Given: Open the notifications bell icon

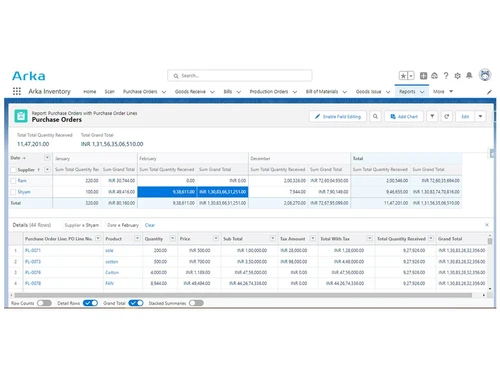Looking at the screenshot, I should 469,76.
